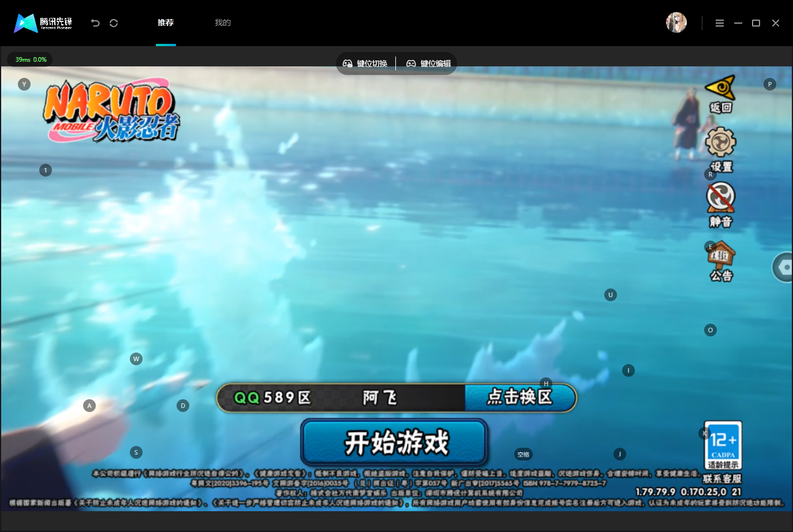The width and height of the screenshot is (793, 532).
Task: Click the J key mapping marker
Action: (620, 454)
